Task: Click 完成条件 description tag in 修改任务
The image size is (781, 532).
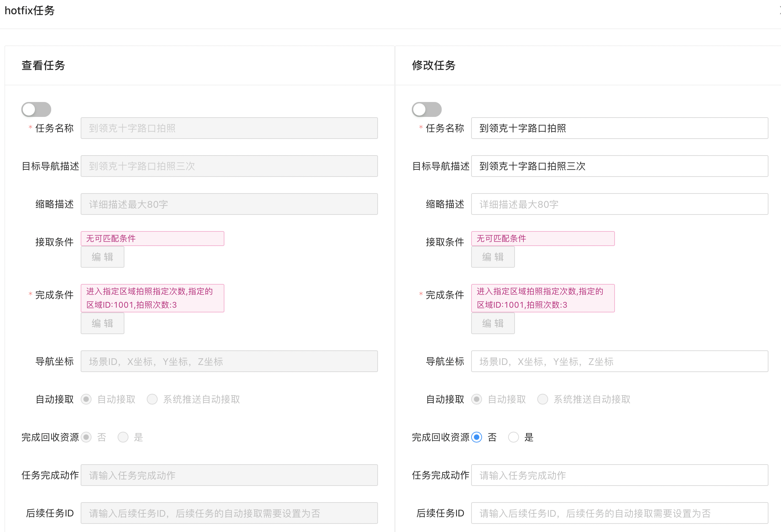Action: tap(543, 298)
